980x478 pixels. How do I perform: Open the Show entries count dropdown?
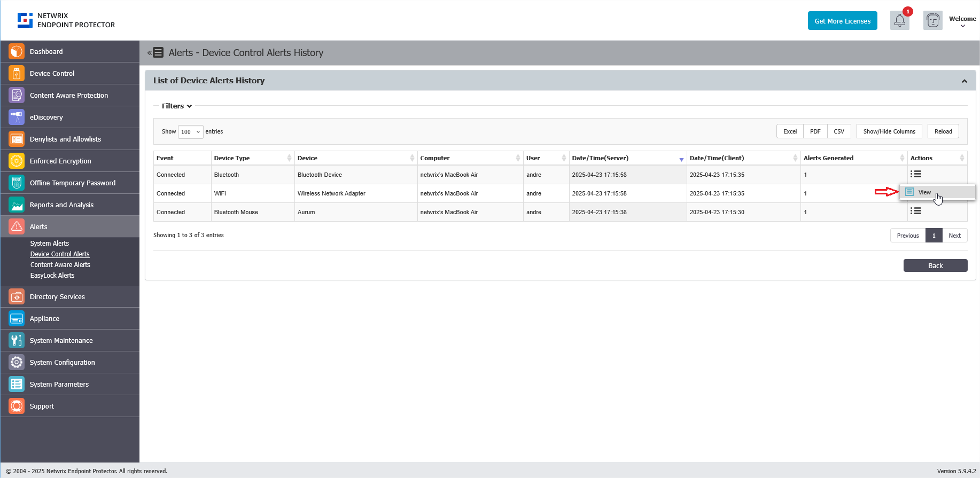[190, 131]
